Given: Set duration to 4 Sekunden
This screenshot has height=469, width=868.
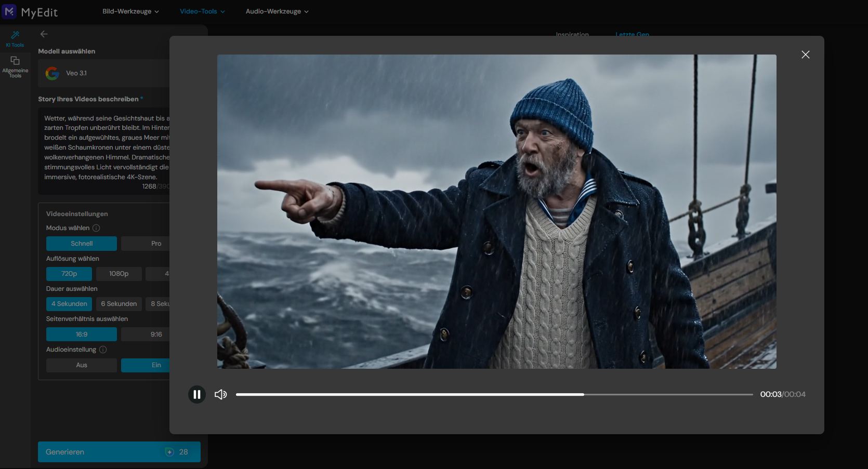Looking at the screenshot, I should (69, 304).
